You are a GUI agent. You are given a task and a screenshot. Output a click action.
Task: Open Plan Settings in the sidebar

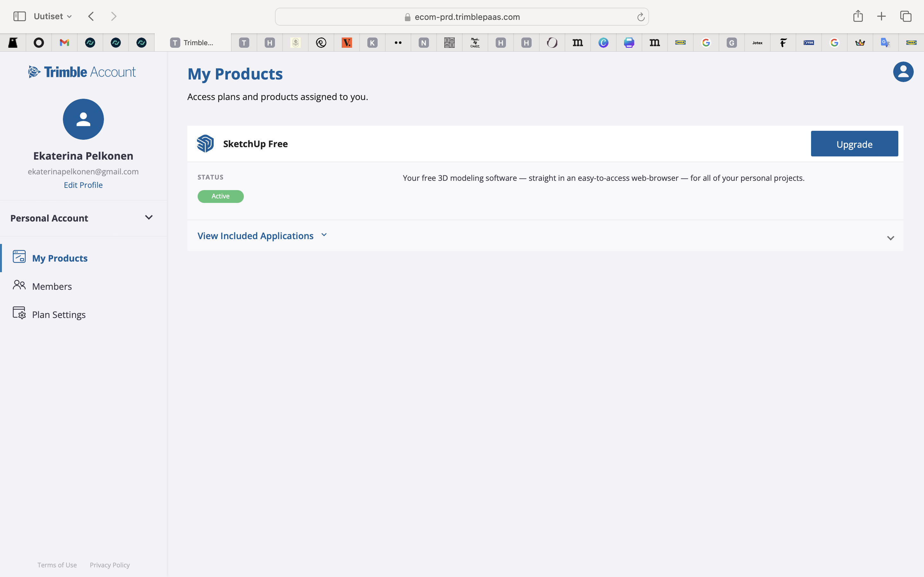59,314
